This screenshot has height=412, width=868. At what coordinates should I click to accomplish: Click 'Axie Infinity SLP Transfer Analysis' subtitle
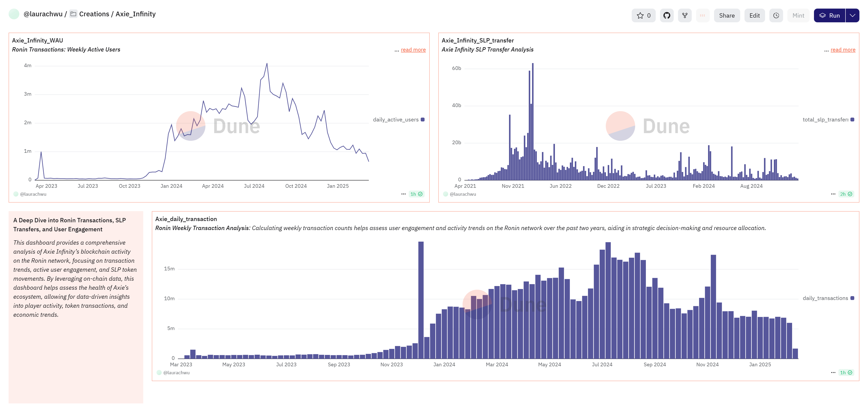tap(487, 50)
